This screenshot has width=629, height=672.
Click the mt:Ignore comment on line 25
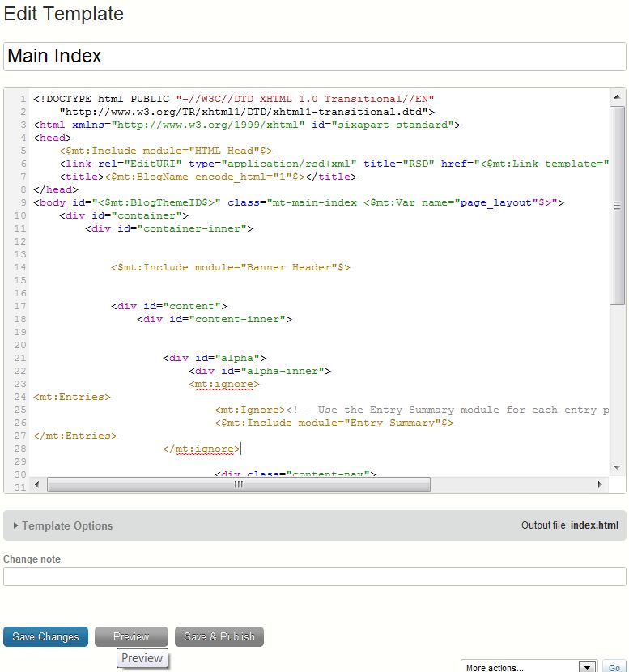(x=412, y=410)
